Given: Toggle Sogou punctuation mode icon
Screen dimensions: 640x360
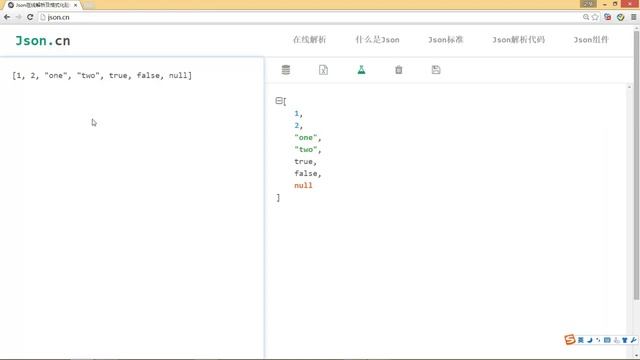Looking at the screenshot, I should tap(598, 340).
